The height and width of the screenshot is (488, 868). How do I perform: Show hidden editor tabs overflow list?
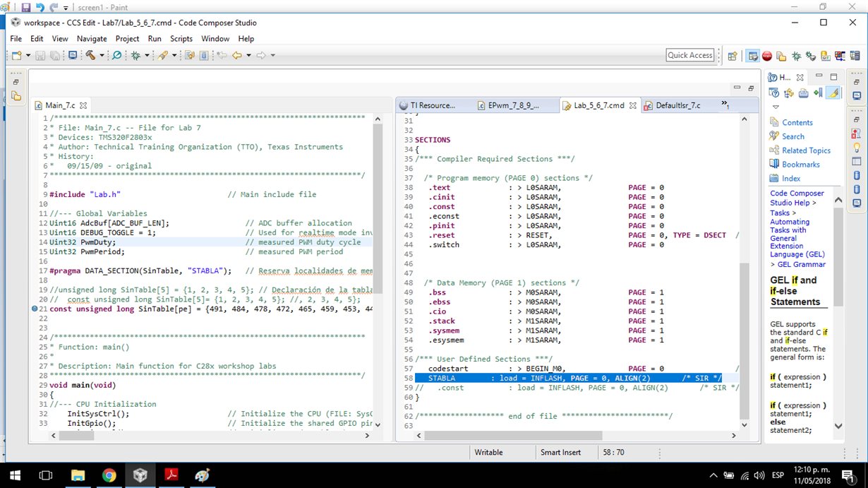724,105
